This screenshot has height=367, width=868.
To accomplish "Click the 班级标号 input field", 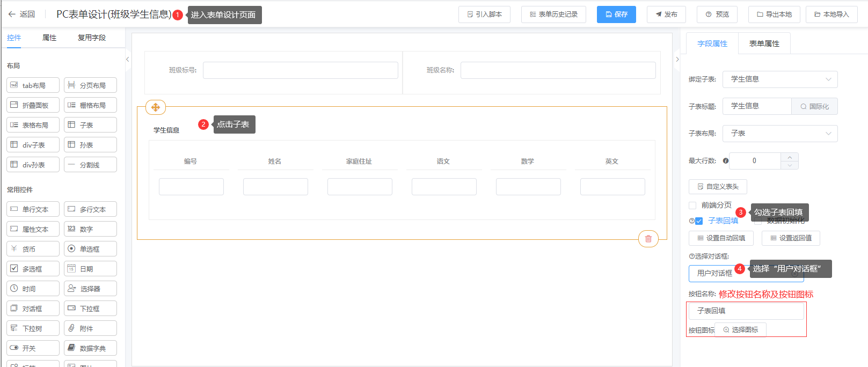I will (300, 70).
